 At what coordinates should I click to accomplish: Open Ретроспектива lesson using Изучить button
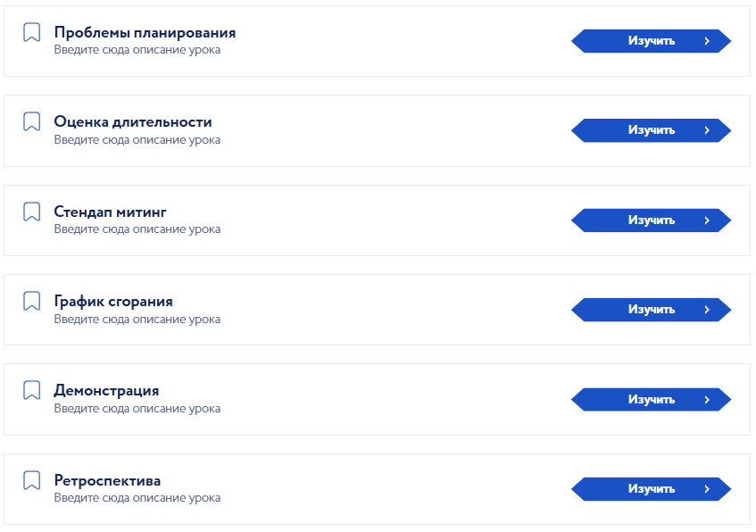tap(652, 489)
